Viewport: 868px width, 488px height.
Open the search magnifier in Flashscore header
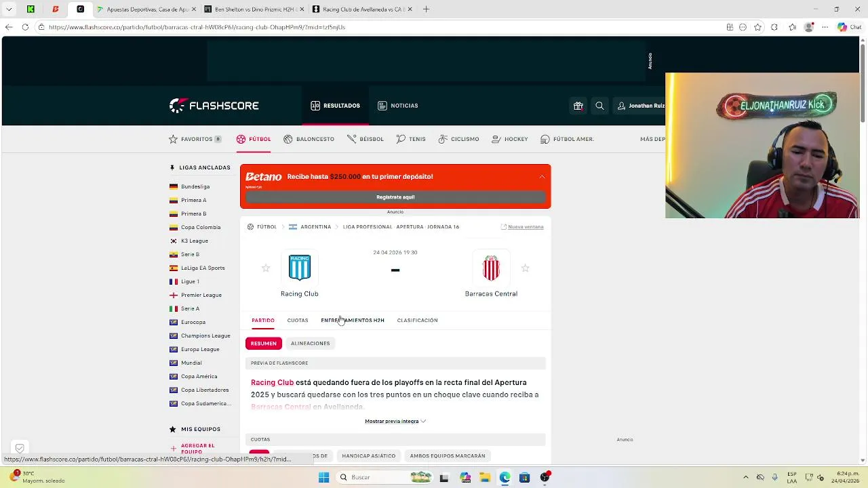[599, 106]
